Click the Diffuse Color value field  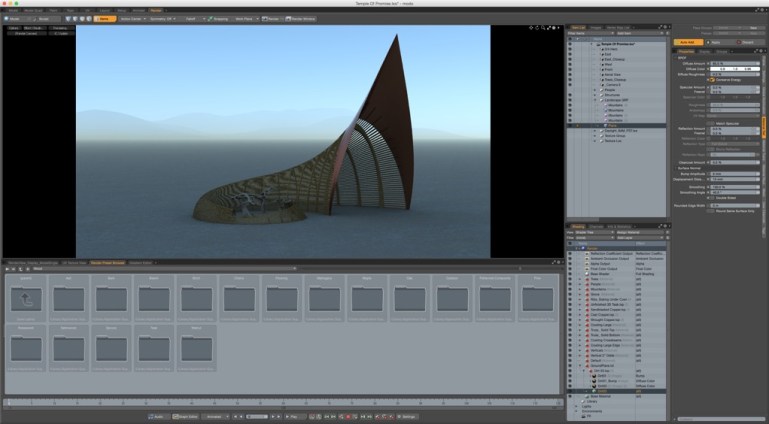pos(735,69)
